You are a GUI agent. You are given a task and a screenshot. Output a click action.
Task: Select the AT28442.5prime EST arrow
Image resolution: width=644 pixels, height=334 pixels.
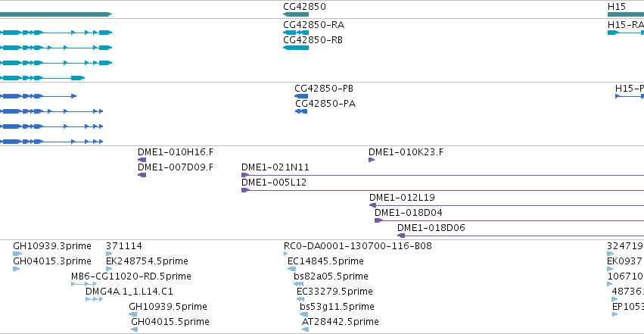click(x=306, y=329)
